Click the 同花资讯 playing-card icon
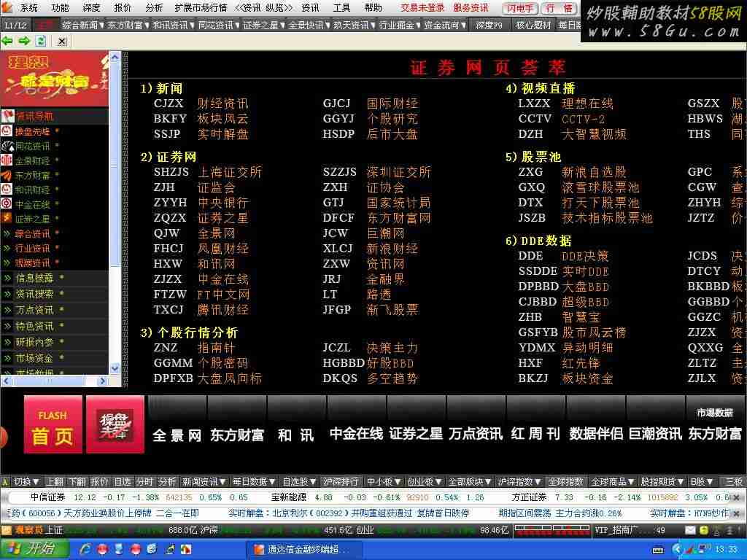 [7, 146]
